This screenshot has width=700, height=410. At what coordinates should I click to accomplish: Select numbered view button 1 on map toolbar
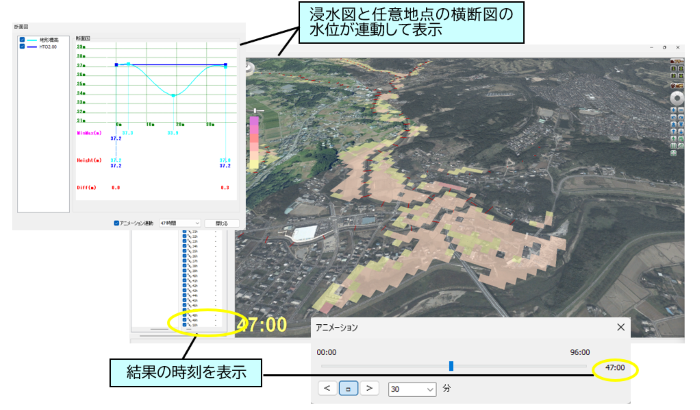click(674, 68)
